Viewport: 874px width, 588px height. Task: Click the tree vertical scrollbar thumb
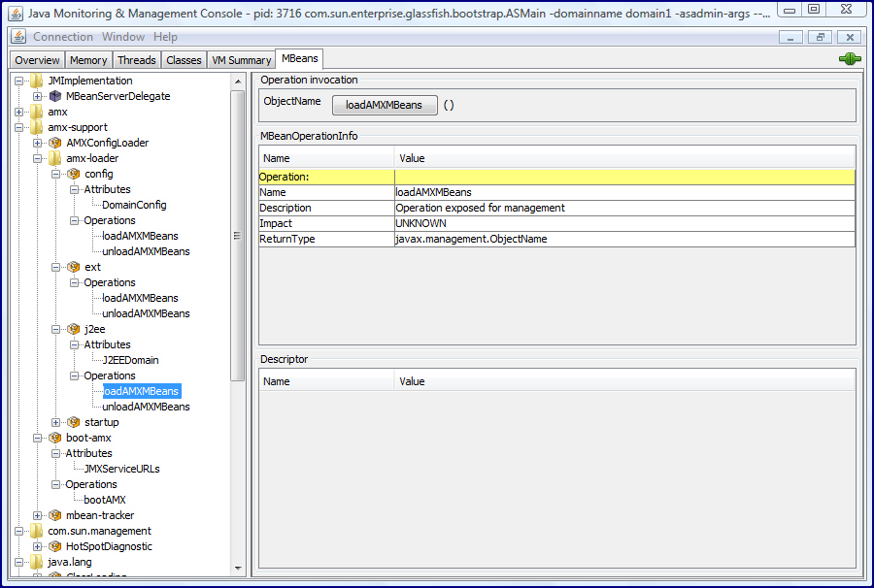238,236
